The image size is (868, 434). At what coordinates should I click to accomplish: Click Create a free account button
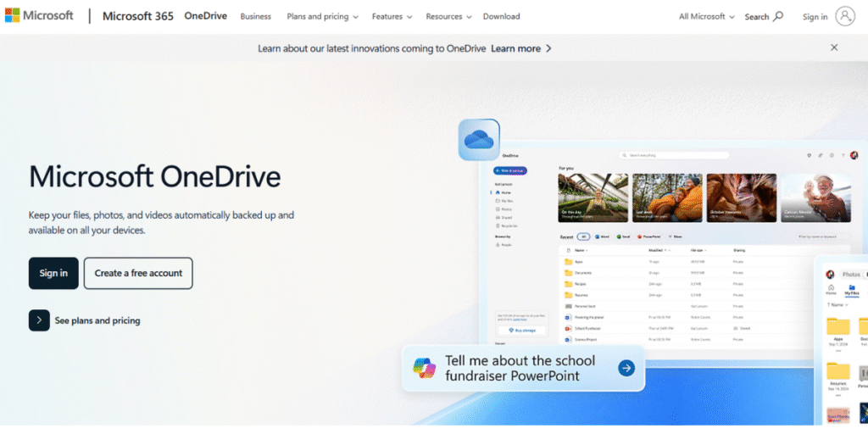[138, 273]
